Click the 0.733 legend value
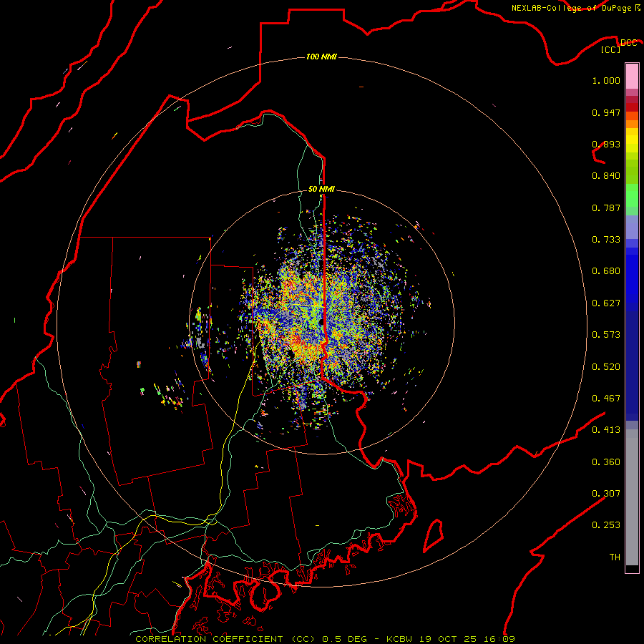Viewport: 644px width, 644px height. click(x=606, y=240)
